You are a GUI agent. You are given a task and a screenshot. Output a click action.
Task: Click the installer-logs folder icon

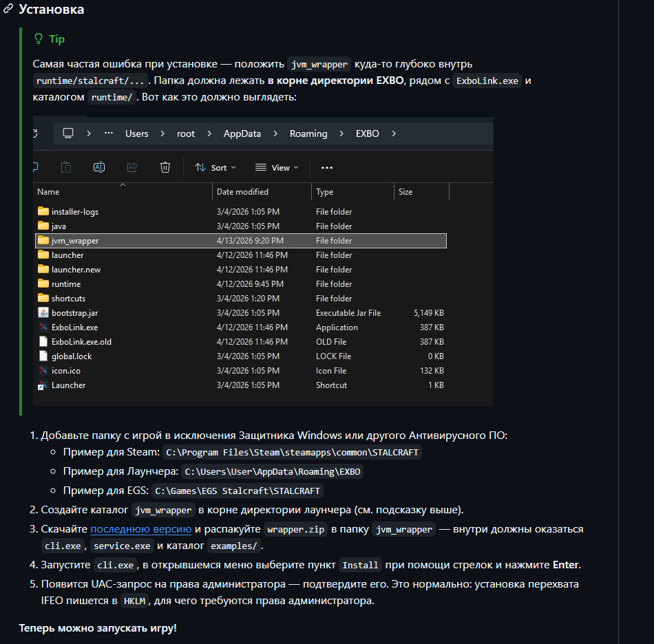pos(43,211)
